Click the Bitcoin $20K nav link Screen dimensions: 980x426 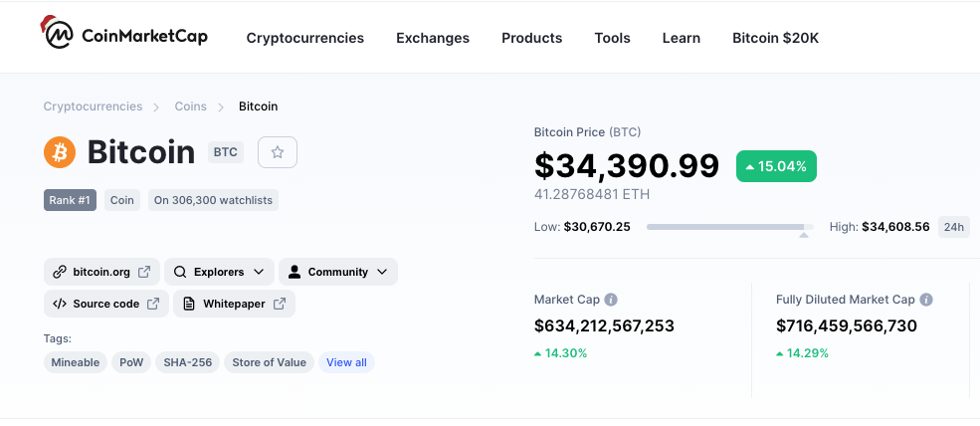776,38
